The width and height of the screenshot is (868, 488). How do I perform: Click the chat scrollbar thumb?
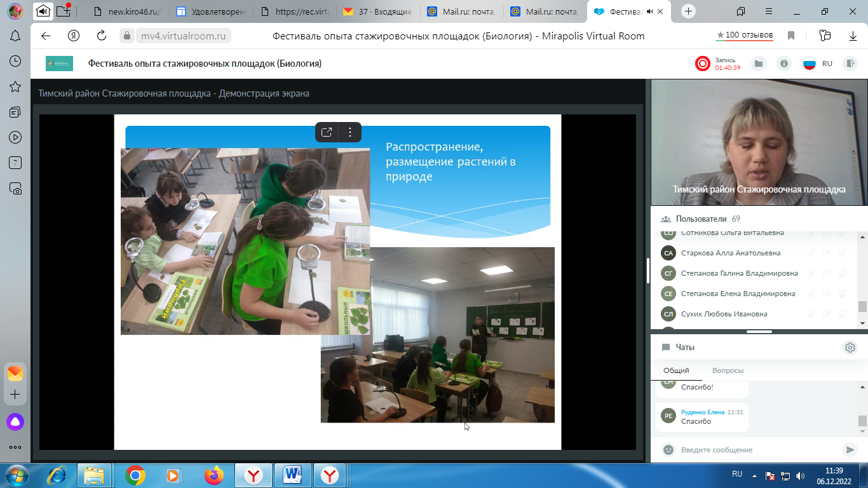pyautogui.click(x=862, y=421)
